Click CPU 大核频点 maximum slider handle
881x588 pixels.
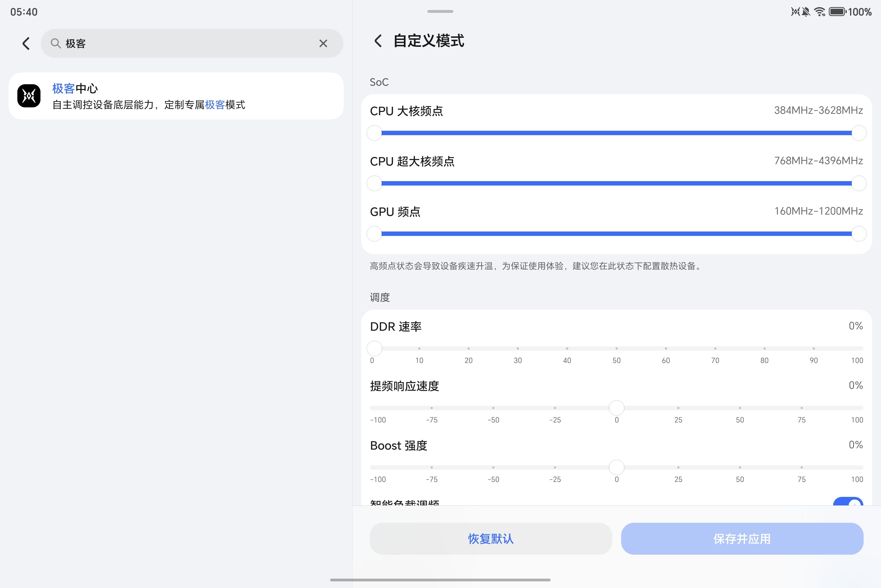tap(858, 133)
